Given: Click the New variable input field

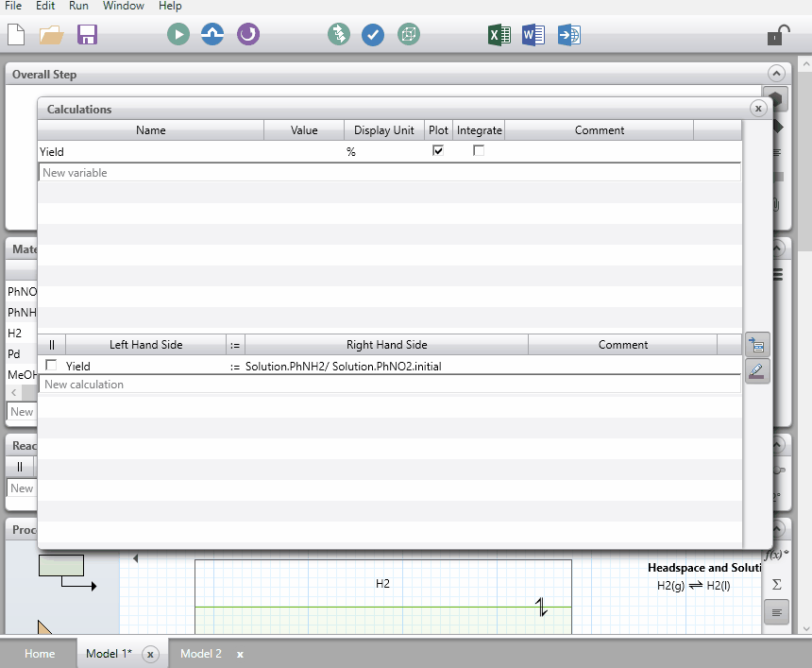Looking at the screenshot, I should (389, 173).
